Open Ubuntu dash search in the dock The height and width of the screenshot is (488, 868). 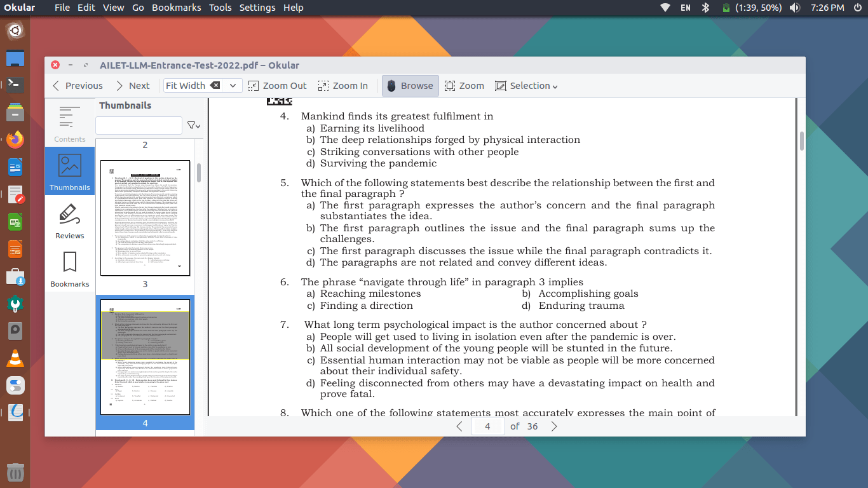(15, 30)
